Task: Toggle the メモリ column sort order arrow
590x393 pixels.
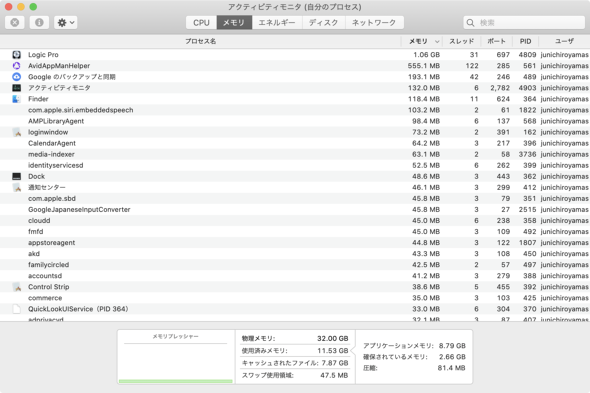Action: (437, 41)
